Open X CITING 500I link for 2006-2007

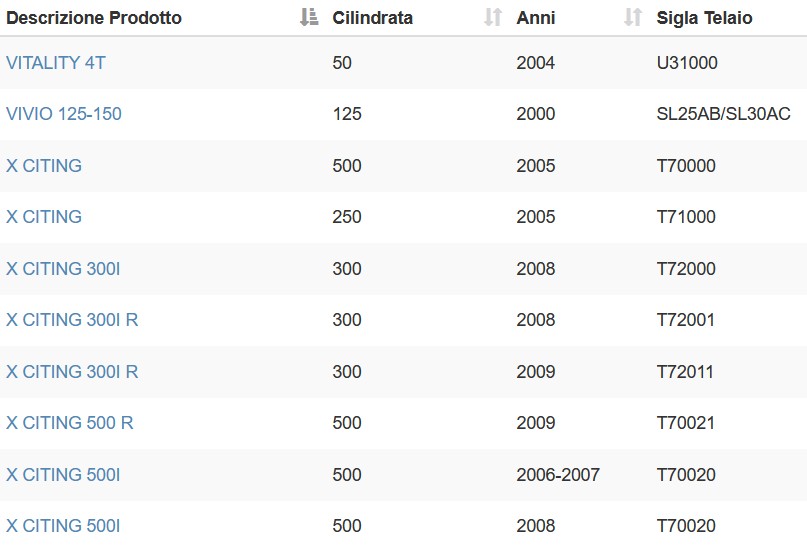pos(63,474)
